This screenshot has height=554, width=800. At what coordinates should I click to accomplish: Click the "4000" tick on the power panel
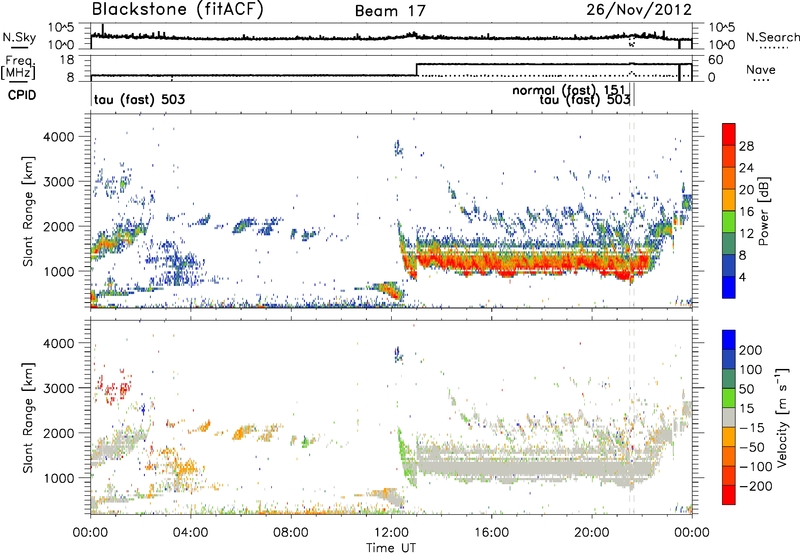pos(58,137)
